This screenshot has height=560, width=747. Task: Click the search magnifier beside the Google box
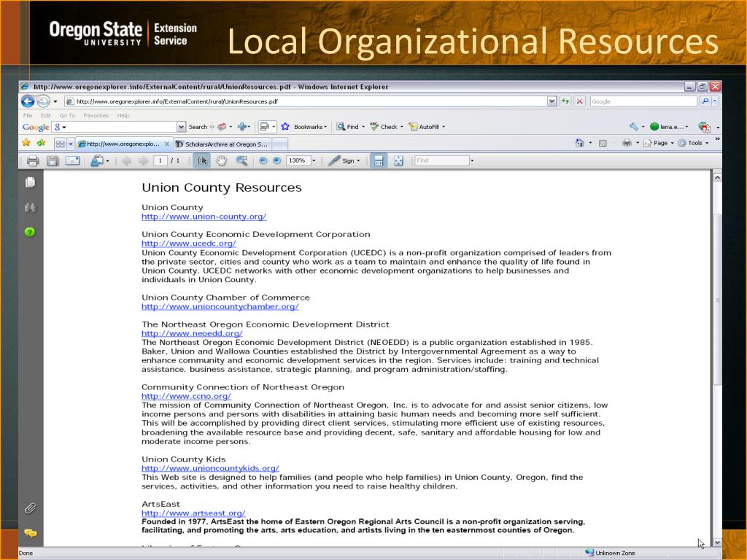pos(705,101)
